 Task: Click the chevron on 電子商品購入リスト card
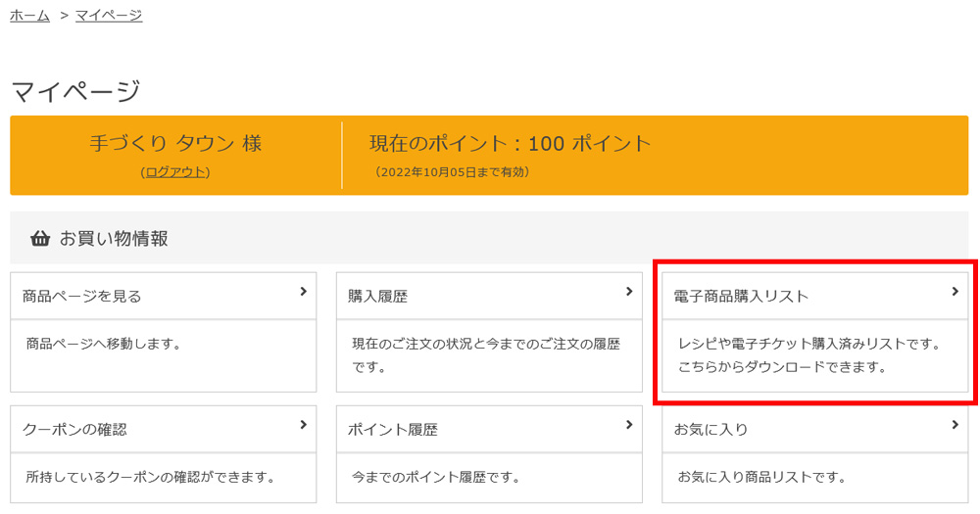[x=955, y=292]
